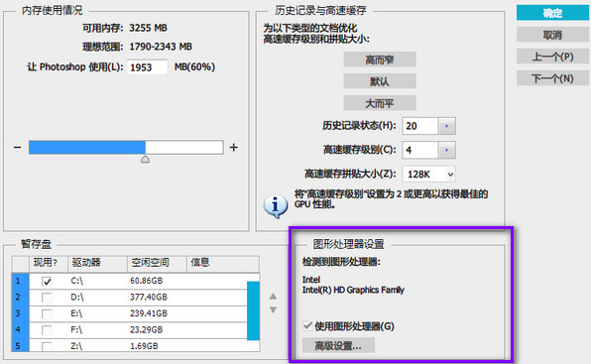Click the Photoshop memory usage field 1953
This screenshot has width=591, height=364.
(x=147, y=67)
